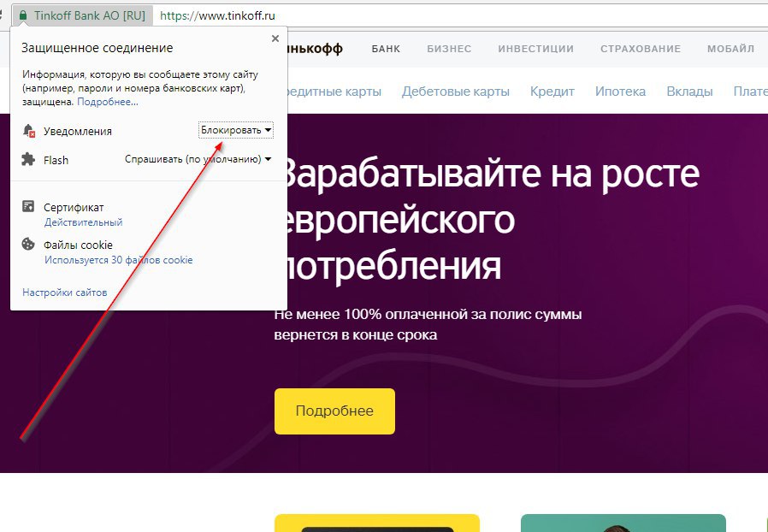Image resolution: width=768 pixels, height=532 pixels.
Task: Open the Дебетовые карты section
Action: (x=456, y=92)
